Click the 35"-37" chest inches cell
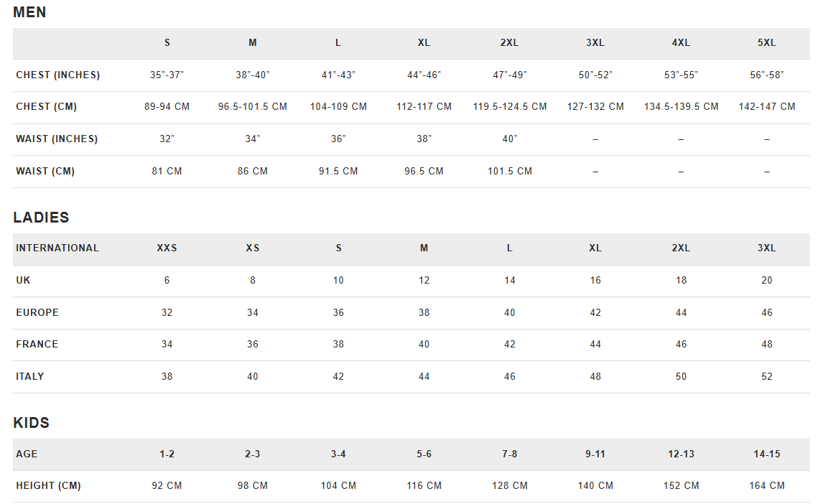 point(167,75)
